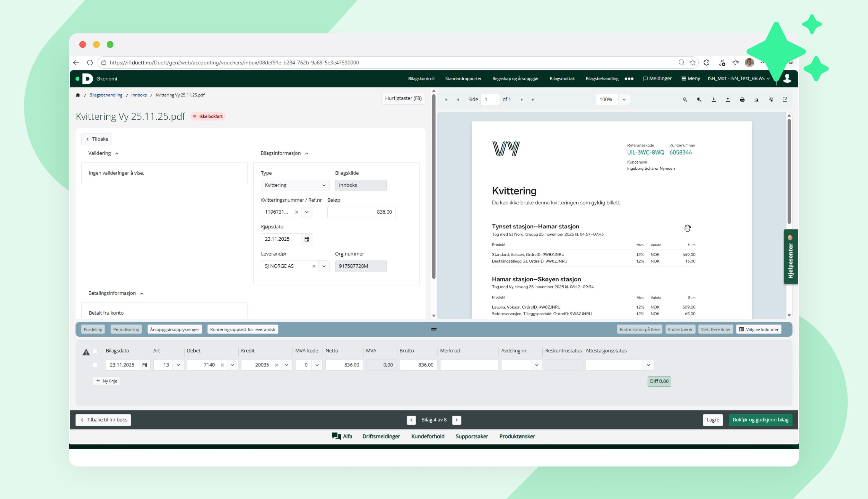The image size is (868, 499).
Task: Click the Innboks breadcrumb link
Action: [x=139, y=95]
